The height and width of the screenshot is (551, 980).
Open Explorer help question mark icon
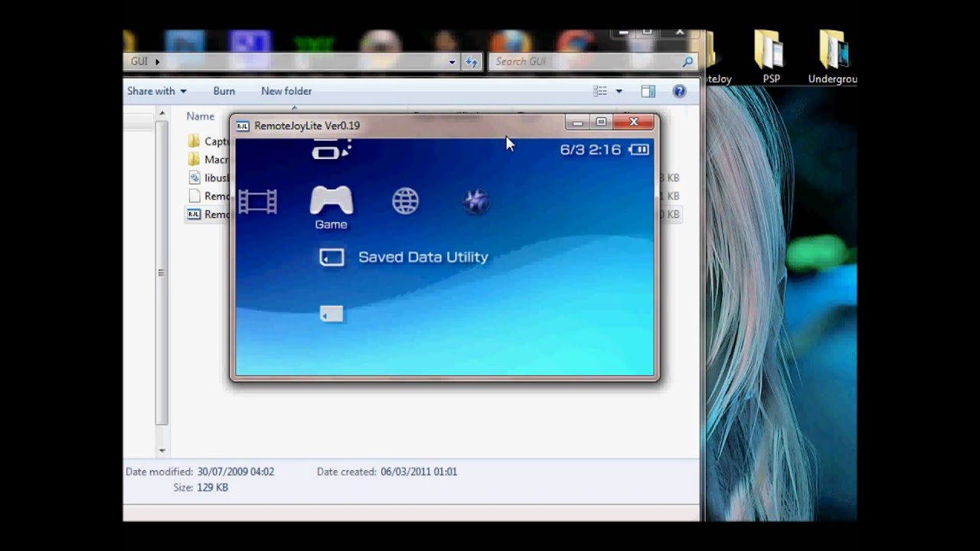click(x=679, y=91)
